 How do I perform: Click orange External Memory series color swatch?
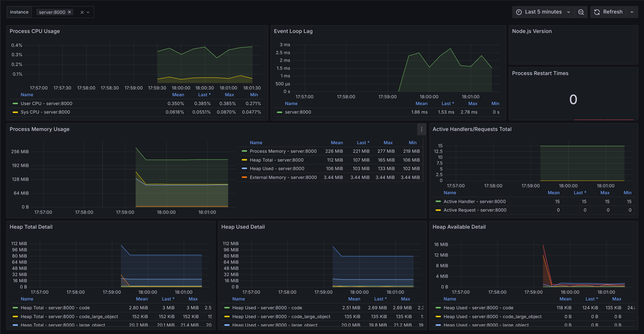[244, 177]
